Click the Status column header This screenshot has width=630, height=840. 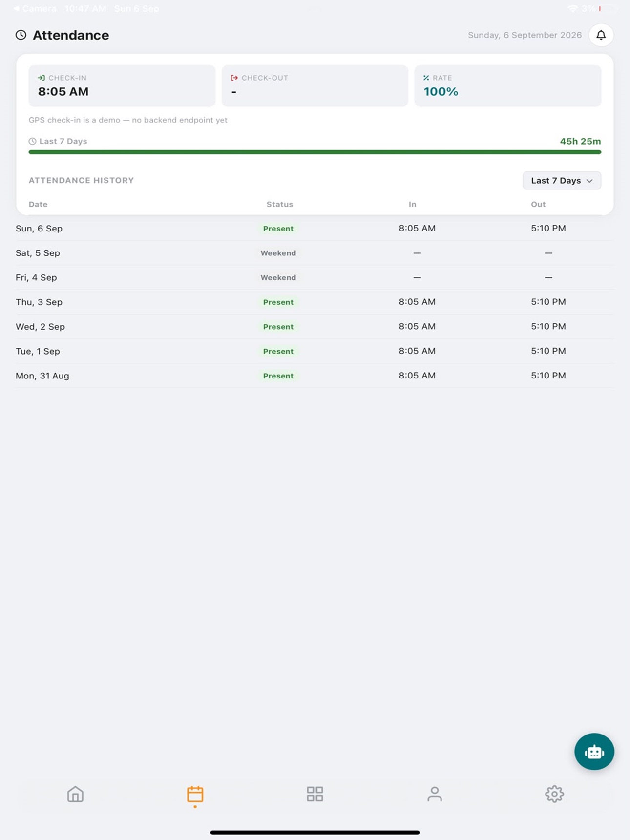(x=280, y=204)
